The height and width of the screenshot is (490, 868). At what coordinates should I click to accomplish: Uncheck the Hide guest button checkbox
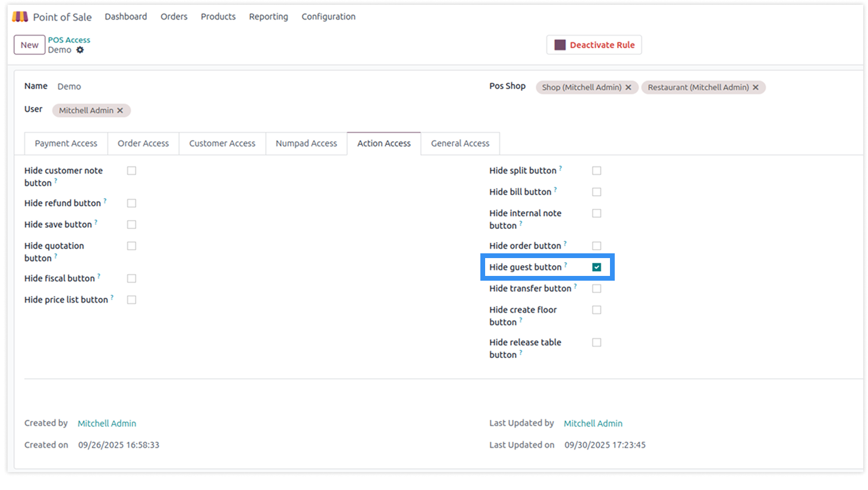[596, 268]
